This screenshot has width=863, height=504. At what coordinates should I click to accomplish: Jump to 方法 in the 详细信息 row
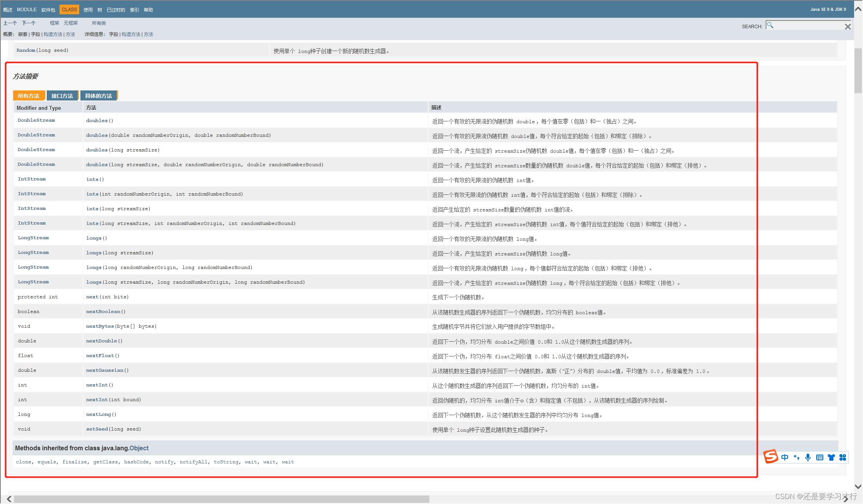tap(148, 34)
